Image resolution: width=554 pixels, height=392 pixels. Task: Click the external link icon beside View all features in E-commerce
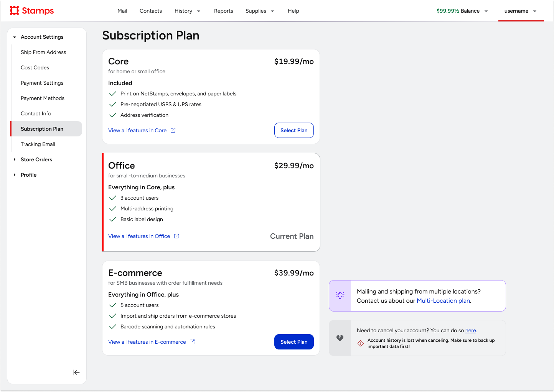(192, 342)
